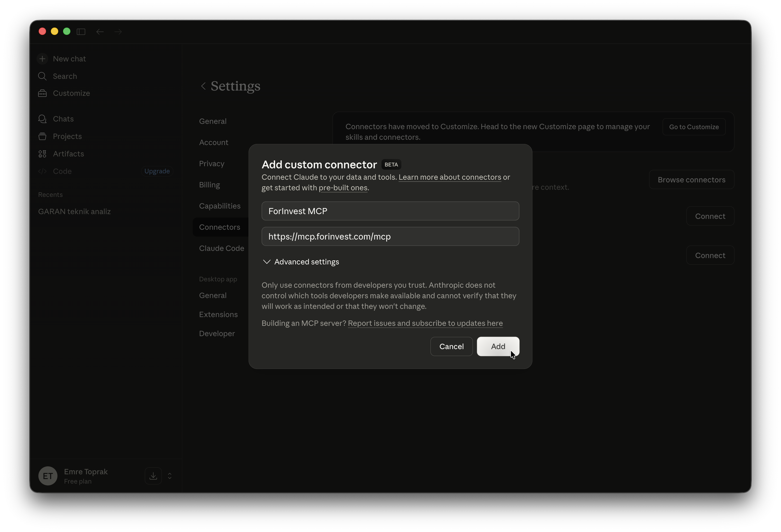
Task: Open the General settings tab
Action: point(213,121)
